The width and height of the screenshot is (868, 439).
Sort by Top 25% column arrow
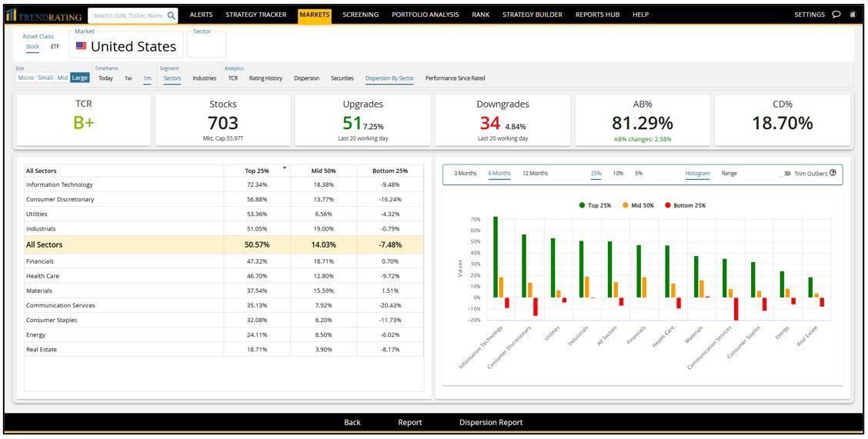(285, 168)
